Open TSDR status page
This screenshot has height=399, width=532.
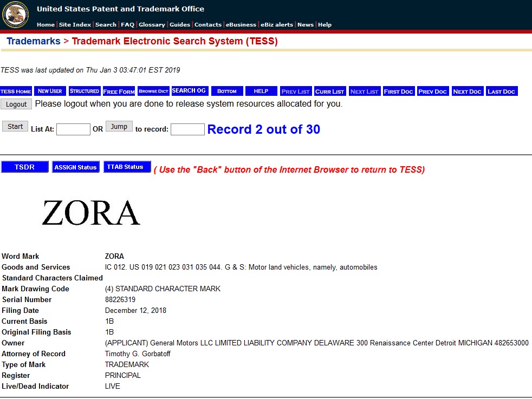[x=25, y=167]
